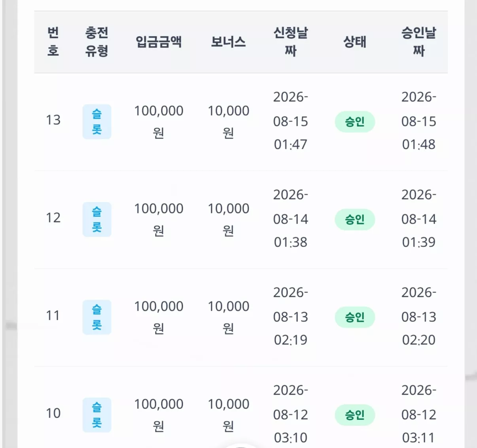Select the 번호 column header
The image size is (477, 448).
point(53,42)
